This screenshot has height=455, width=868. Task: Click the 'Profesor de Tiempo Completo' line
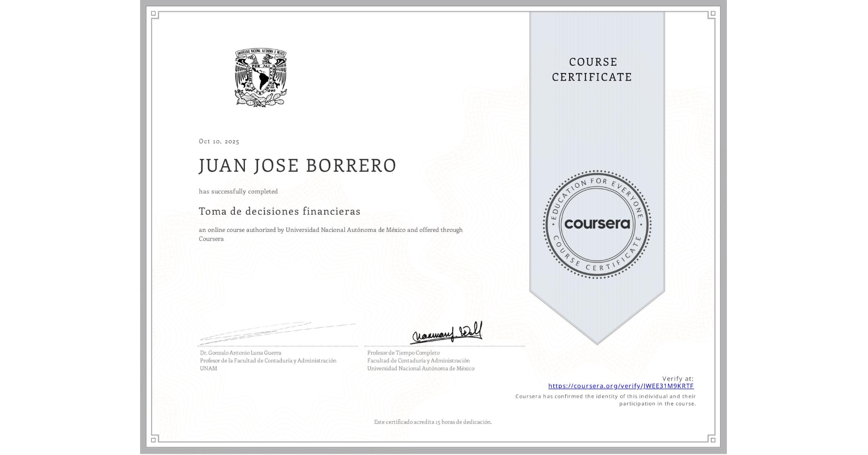404,353
